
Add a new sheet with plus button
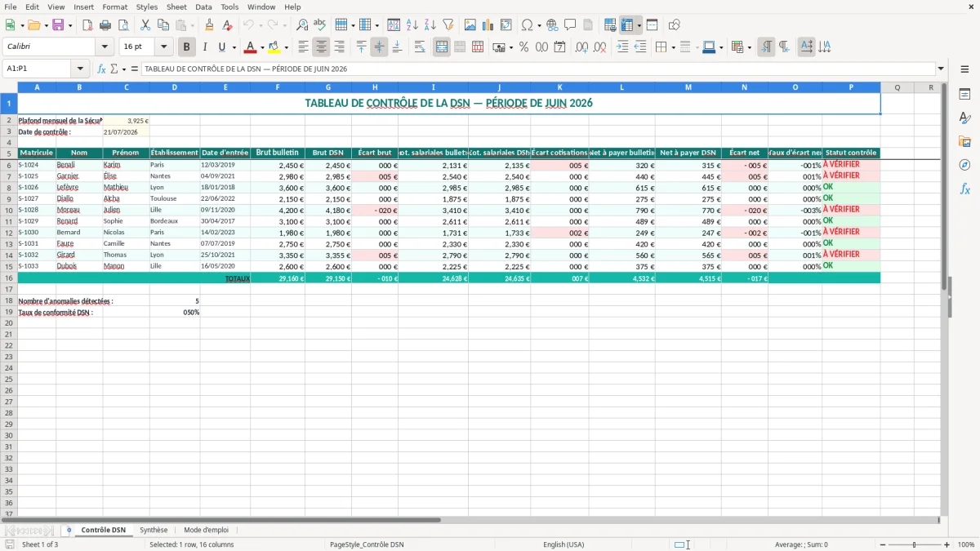click(x=69, y=530)
